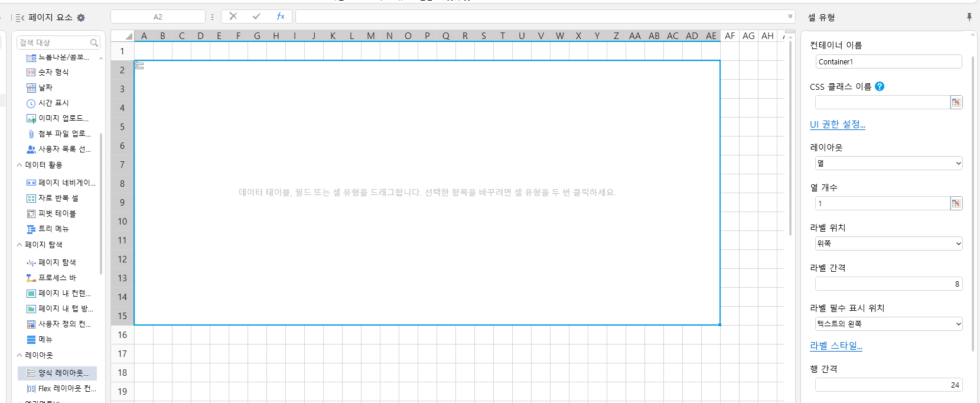Image resolution: width=980 pixels, height=403 pixels.
Task: Click the CSS 클래스 이름 input field
Action: [x=883, y=102]
